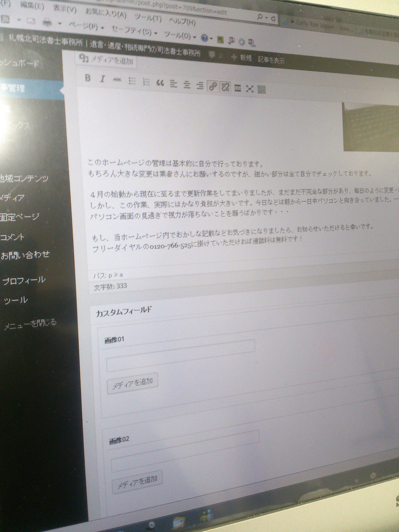Open 固定ページ in the sidebar

pyautogui.click(x=19, y=217)
